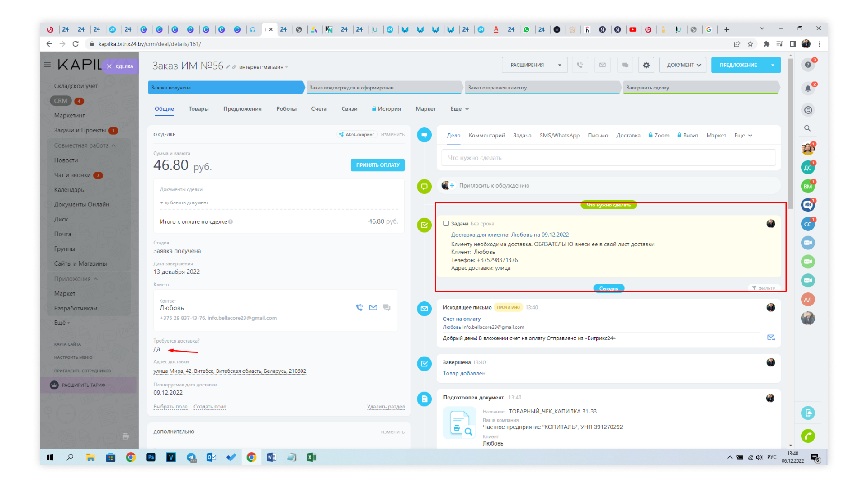Open the notifications bell in right sidebar

point(808,88)
